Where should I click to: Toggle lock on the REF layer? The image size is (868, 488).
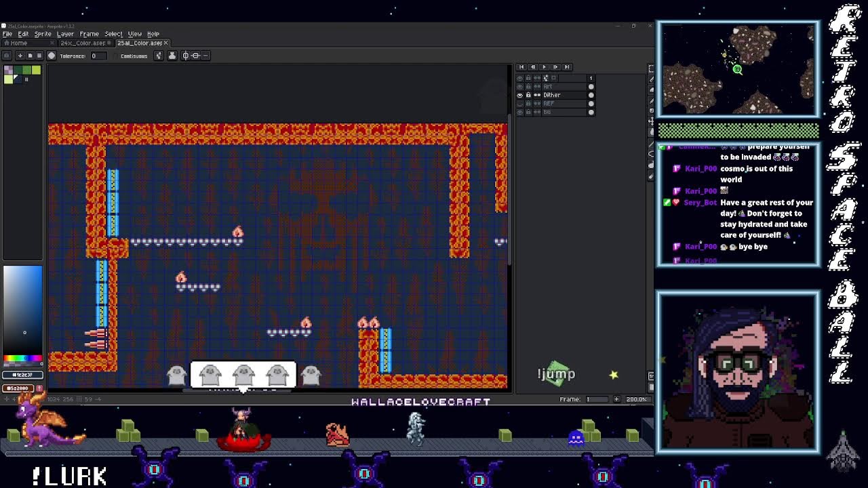click(x=528, y=104)
